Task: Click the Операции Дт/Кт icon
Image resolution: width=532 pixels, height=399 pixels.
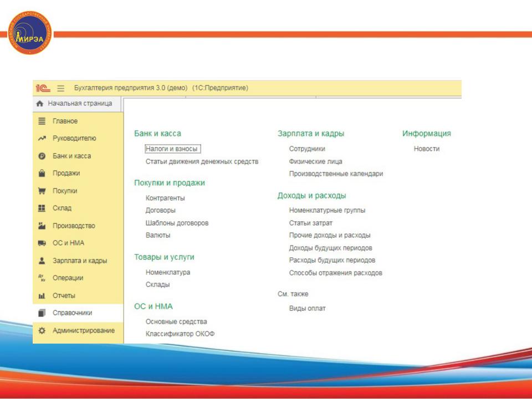Action: coord(42,278)
